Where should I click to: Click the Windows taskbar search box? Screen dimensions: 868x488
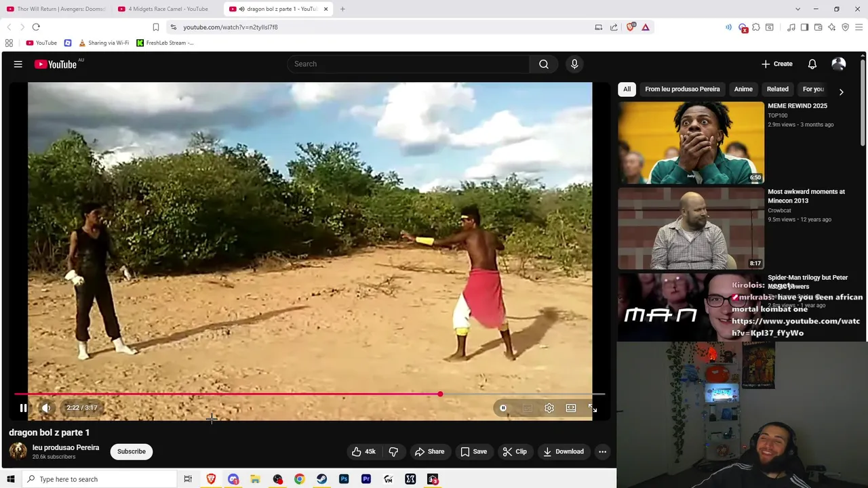click(x=99, y=479)
